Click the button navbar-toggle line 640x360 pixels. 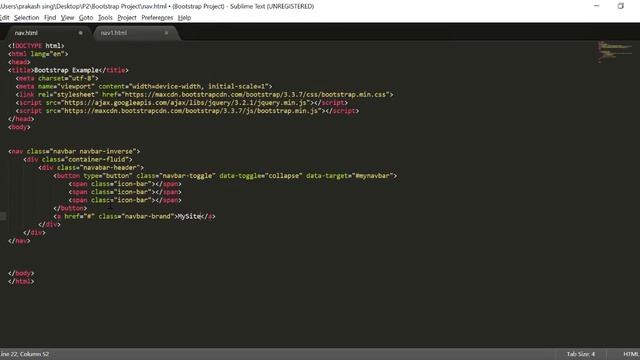coord(225,176)
